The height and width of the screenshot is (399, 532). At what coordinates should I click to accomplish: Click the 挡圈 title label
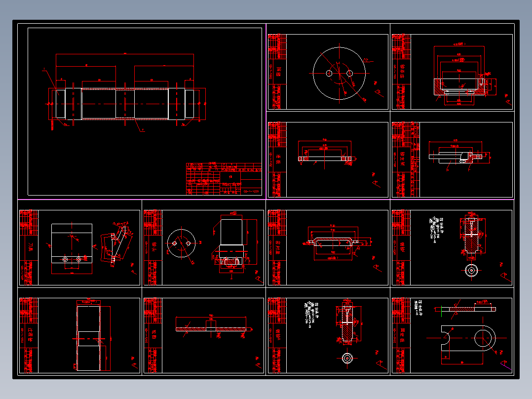(x=278, y=72)
